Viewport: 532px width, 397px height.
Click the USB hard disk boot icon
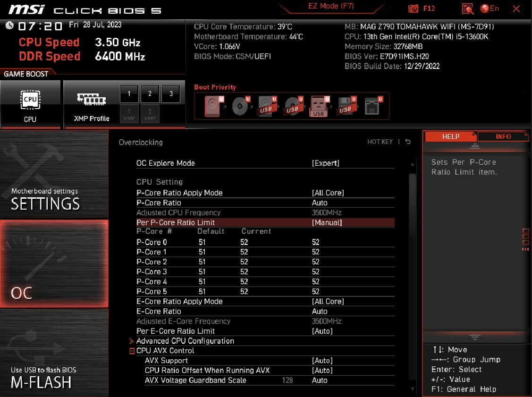point(267,106)
